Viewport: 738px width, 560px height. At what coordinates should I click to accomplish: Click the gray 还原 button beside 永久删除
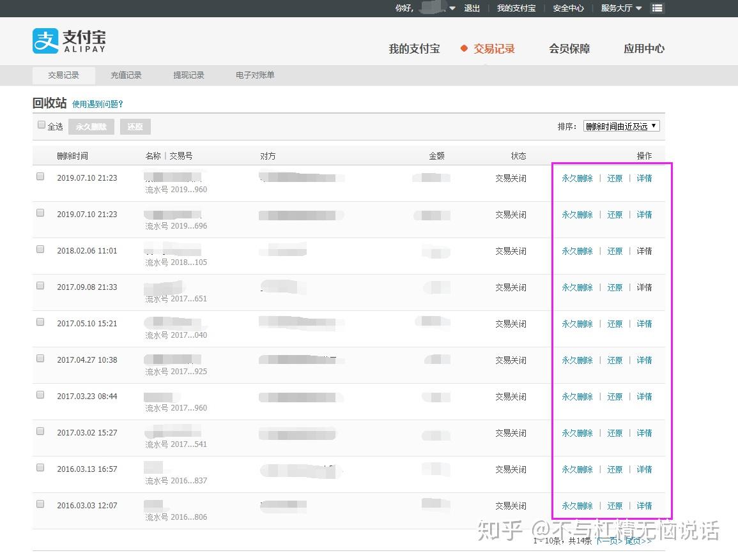[135, 126]
